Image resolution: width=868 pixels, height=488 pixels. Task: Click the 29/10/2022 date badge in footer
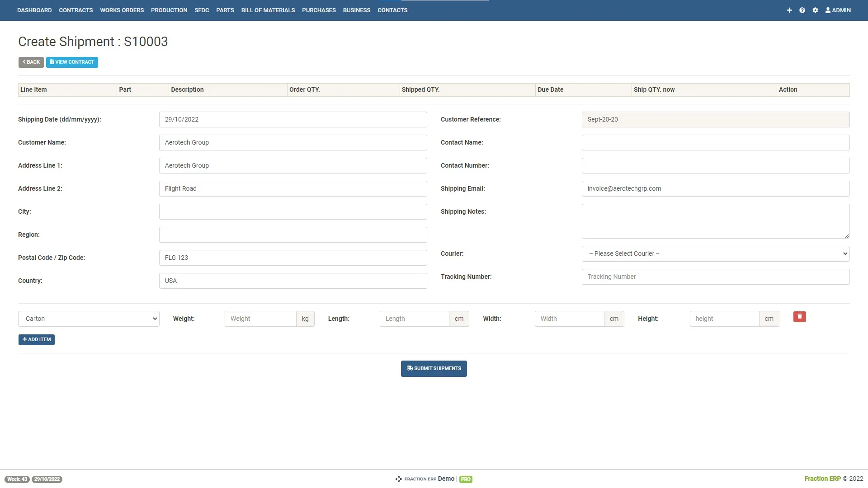(47, 479)
